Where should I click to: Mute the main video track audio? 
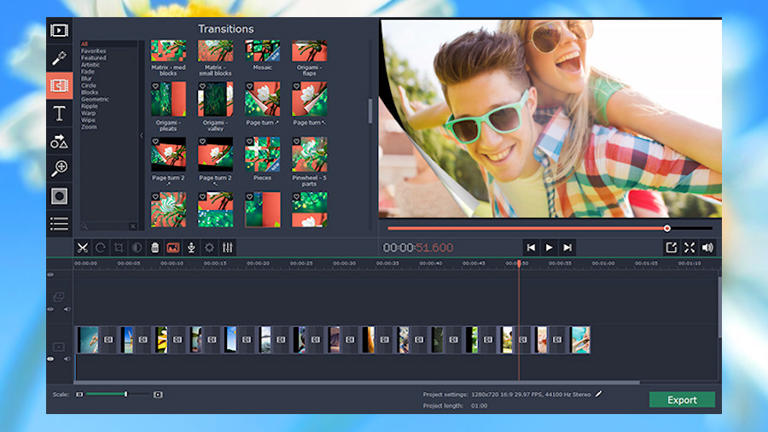point(67,359)
